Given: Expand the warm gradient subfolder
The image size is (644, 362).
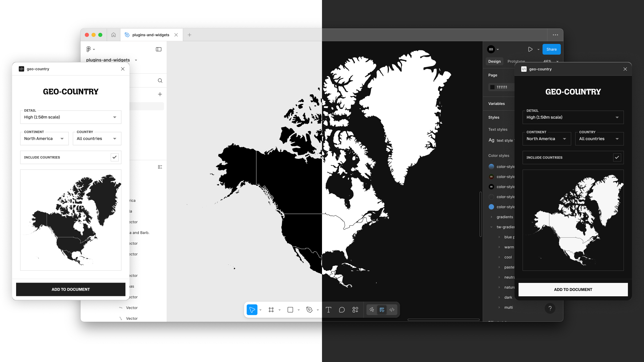Looking at the screenshot, I should click(x=499, y=247).
